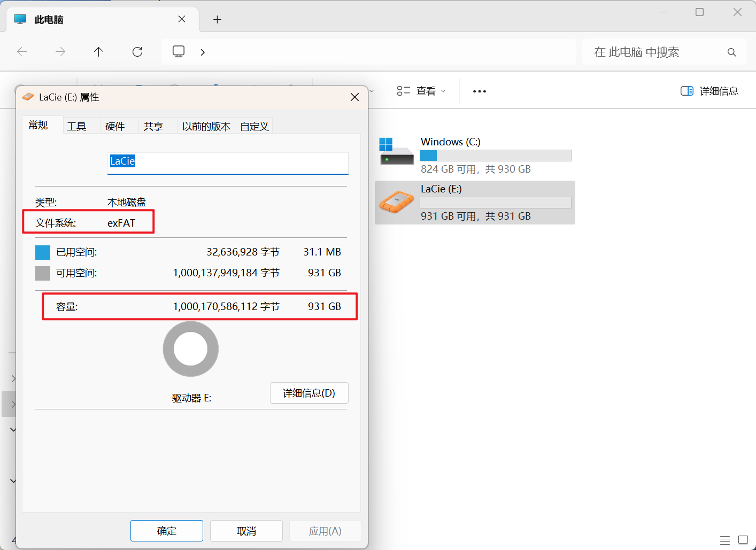Image resolution: width=756 pixels, height=550 pixels.
Task: Click the 在 此电脑 中搜索 search field
Action: 665,52
